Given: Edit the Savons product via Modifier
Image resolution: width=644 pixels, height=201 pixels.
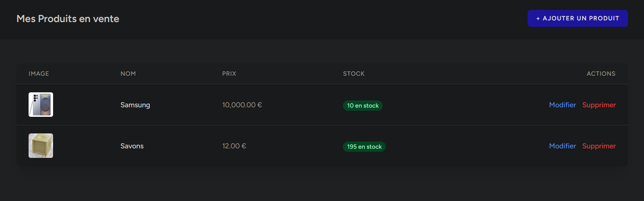Looking at the screenshot, I should pyautogui.click(x=562, y=146).
